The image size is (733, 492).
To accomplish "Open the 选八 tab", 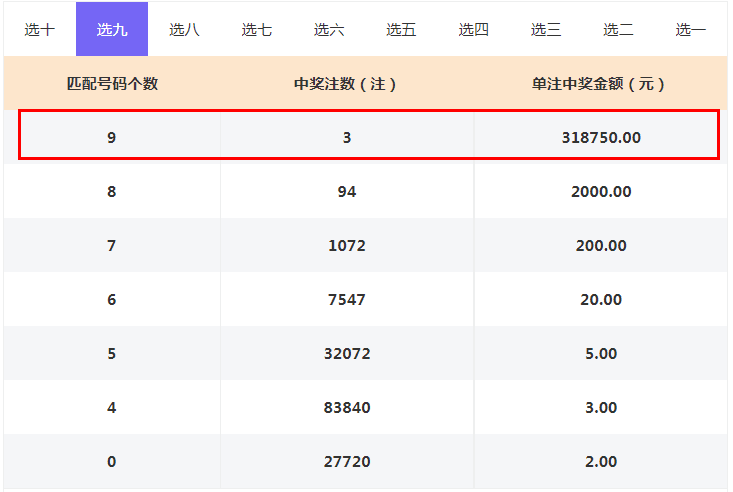I will [184, 29].
